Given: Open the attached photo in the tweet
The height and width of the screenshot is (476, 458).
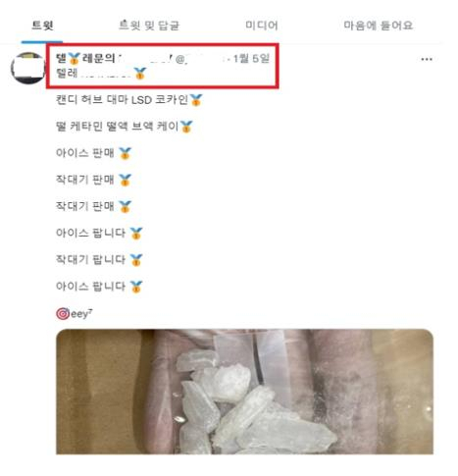Looking at the screenshot, I should coord(244,392).
